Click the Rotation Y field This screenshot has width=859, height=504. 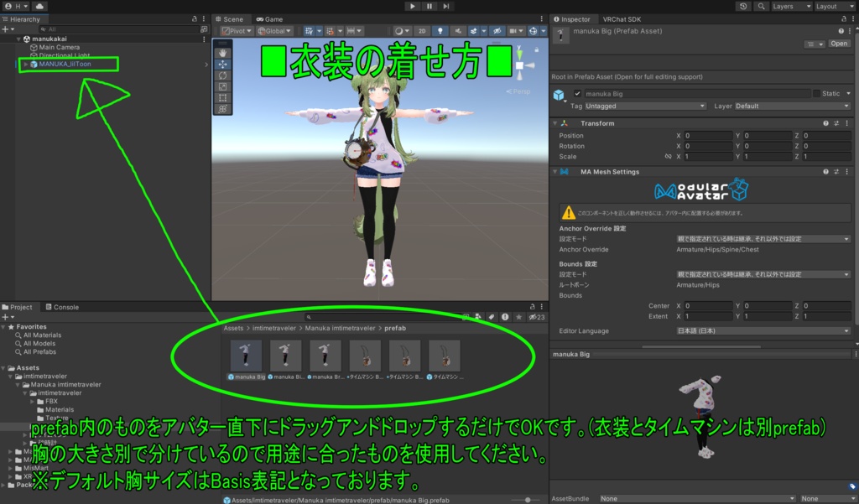click(768, 146)
